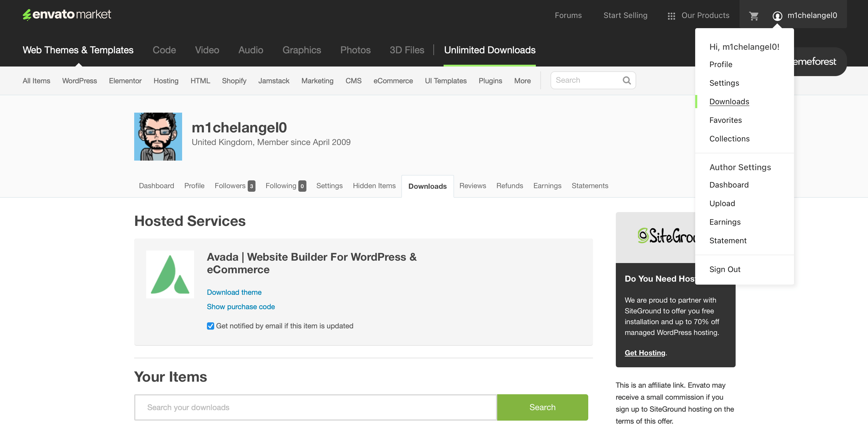Click the Get Hosting link
The image size is (868, 435).
click(645, 353)
